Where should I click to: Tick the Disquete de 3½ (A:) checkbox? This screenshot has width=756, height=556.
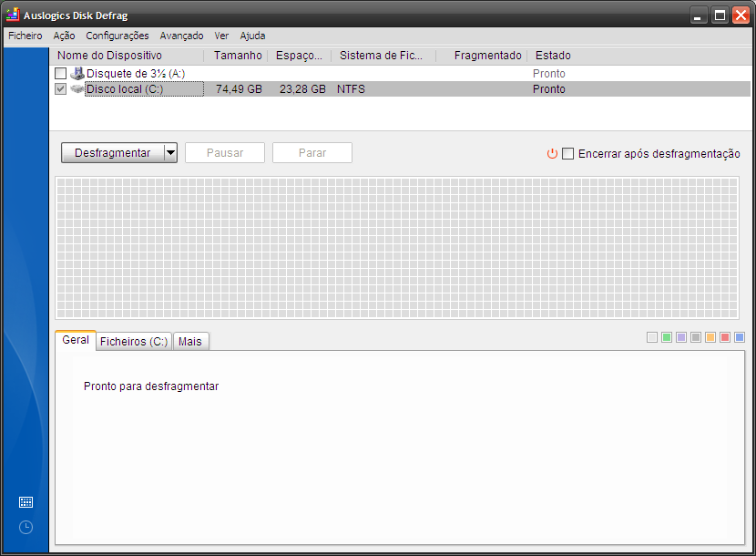pyautogui.click(x=60, y=73)
